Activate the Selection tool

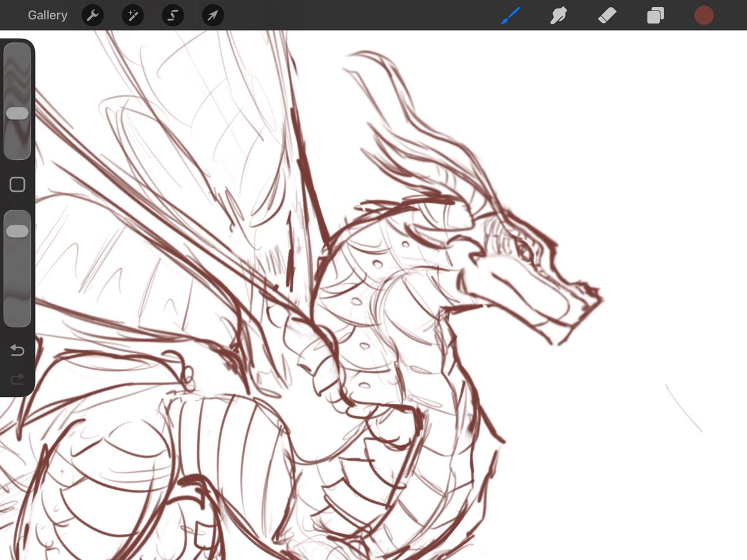[x=172, y=16]
